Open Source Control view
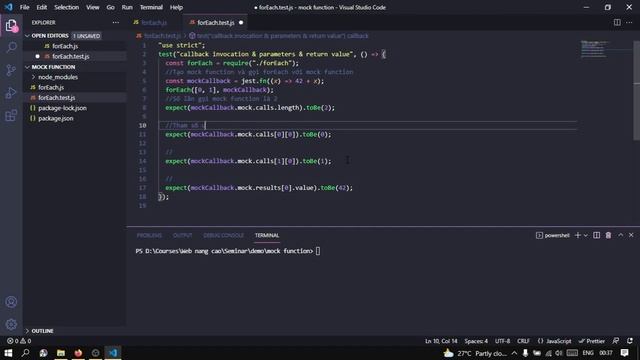This screenshot has height=360, width=640. coord(11,70)
